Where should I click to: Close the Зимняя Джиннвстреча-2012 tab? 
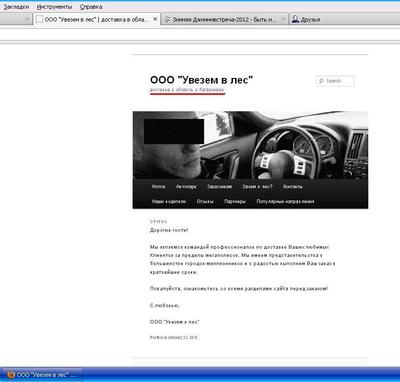click(283, 19)
